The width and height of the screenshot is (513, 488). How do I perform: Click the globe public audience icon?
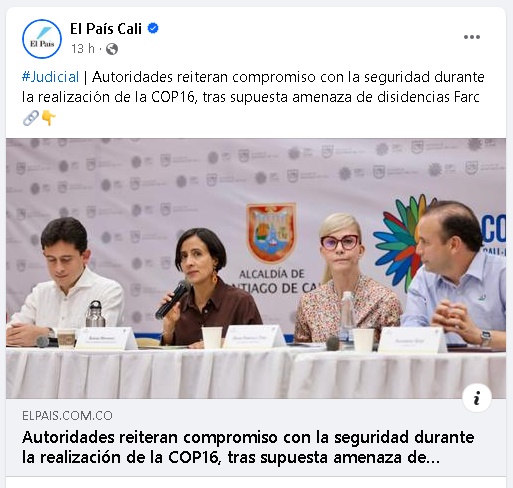[x=112, y=49]
